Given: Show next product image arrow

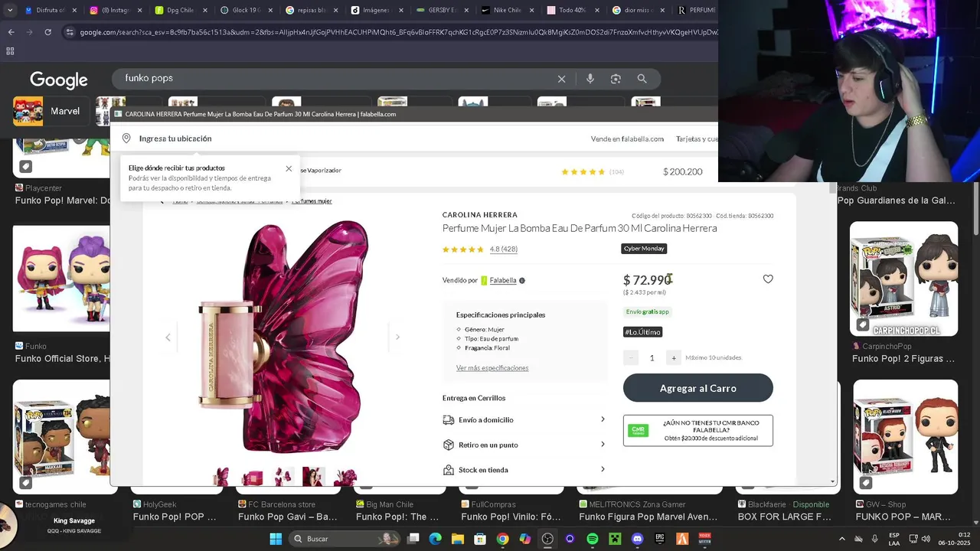Looking at the screenshot, I should coord(397,337).
